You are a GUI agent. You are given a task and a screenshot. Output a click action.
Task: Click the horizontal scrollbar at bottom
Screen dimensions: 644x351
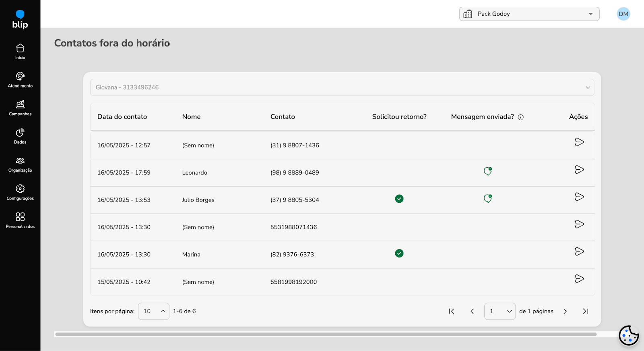[x=326, y=334]
